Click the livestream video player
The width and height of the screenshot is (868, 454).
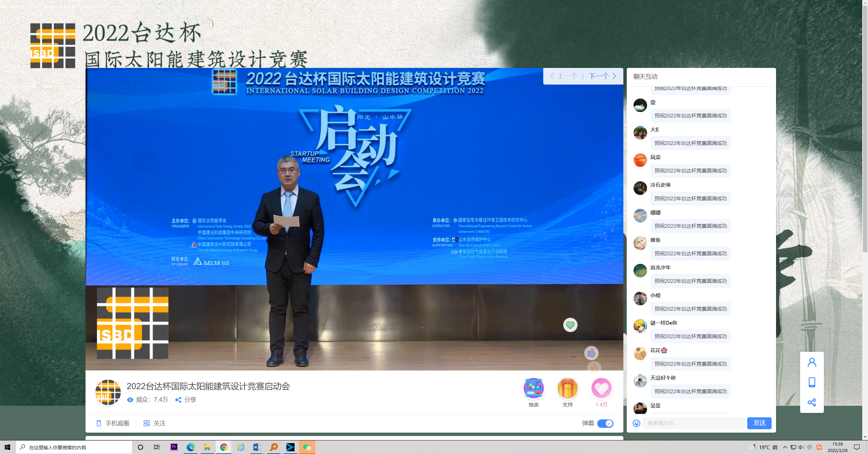pos(354,219)
